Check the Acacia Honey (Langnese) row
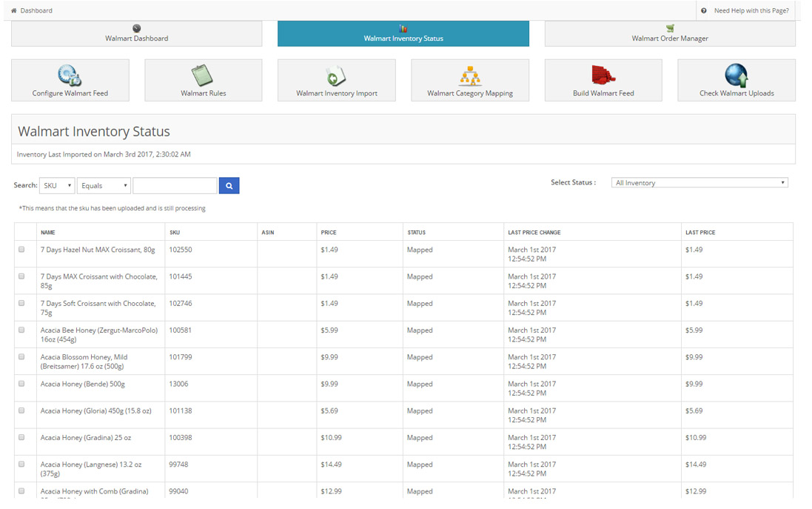The width and height of the screenshot is (812, 509). click(x=21, y=465)
